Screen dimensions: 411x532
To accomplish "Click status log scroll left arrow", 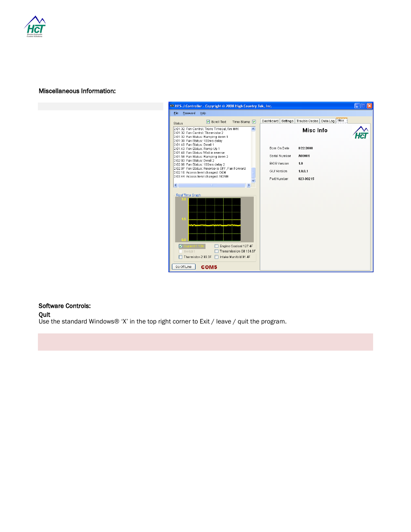I will [175, 185].
